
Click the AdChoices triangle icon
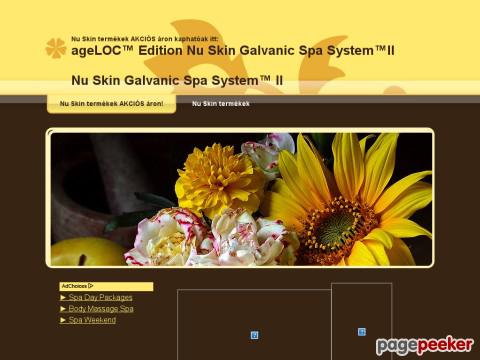91,286
